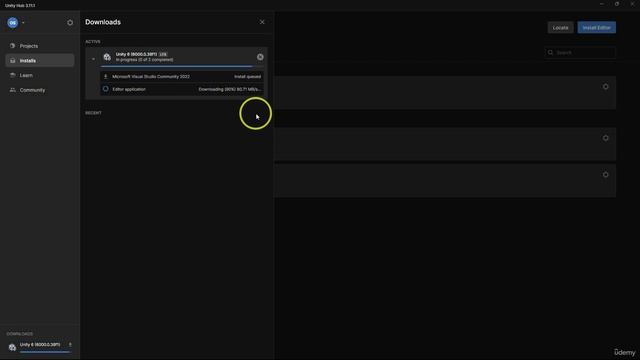Click the Install Editor button

click(x=597, y=28)
